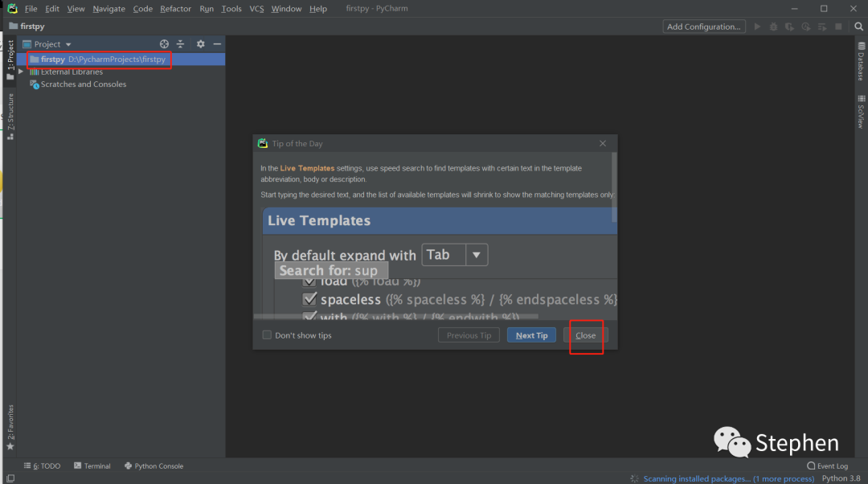Screen dimensions: 868x484
Task: Check the Don't show tips checkbox
Action: click(x=267, y=335)
